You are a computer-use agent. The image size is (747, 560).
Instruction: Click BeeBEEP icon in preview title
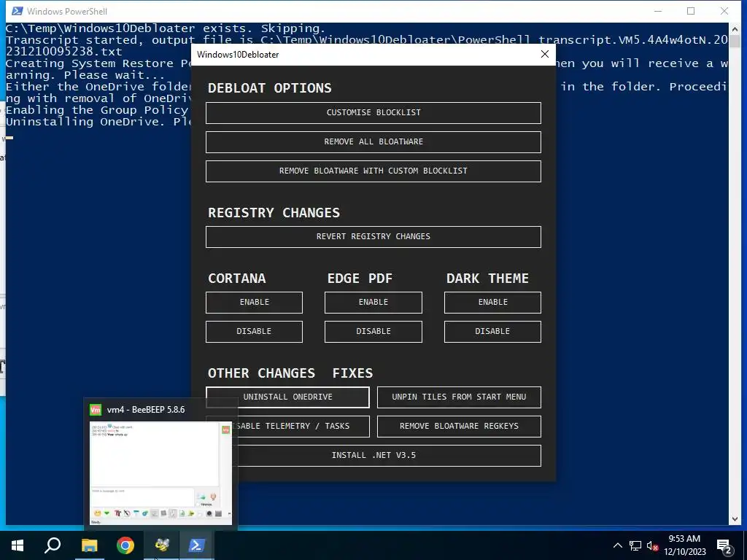point(96,410)
